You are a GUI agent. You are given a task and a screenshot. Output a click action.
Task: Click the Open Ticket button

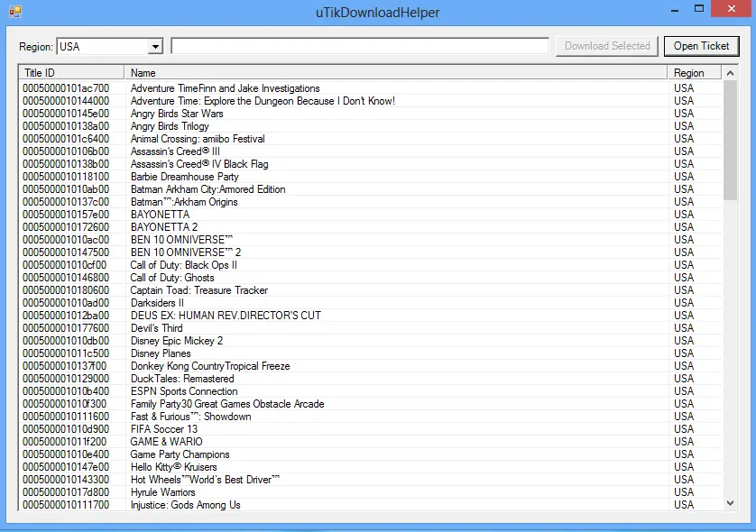701,46
